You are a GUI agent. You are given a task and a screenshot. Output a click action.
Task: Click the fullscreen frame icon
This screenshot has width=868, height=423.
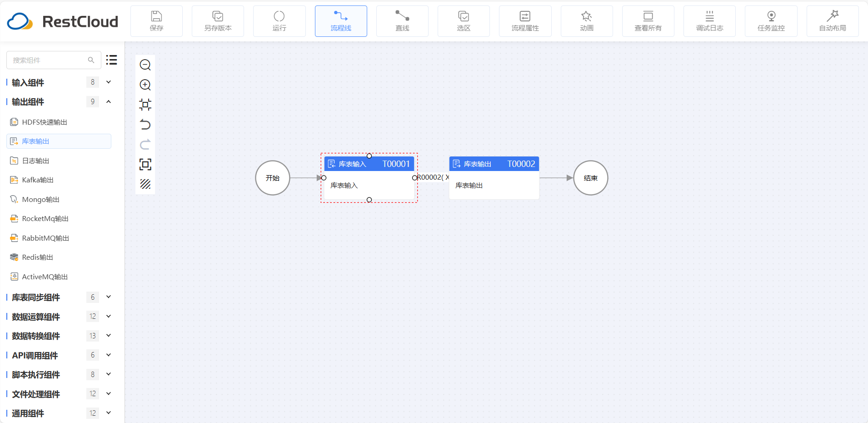[145, 164]
